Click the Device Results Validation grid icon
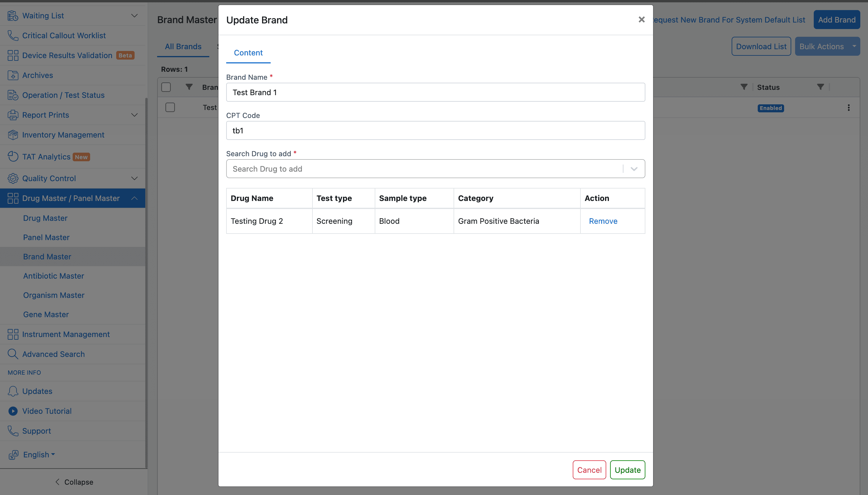This screenshot has width=868, height=495. pyautogui.click(x=13, y=55)
